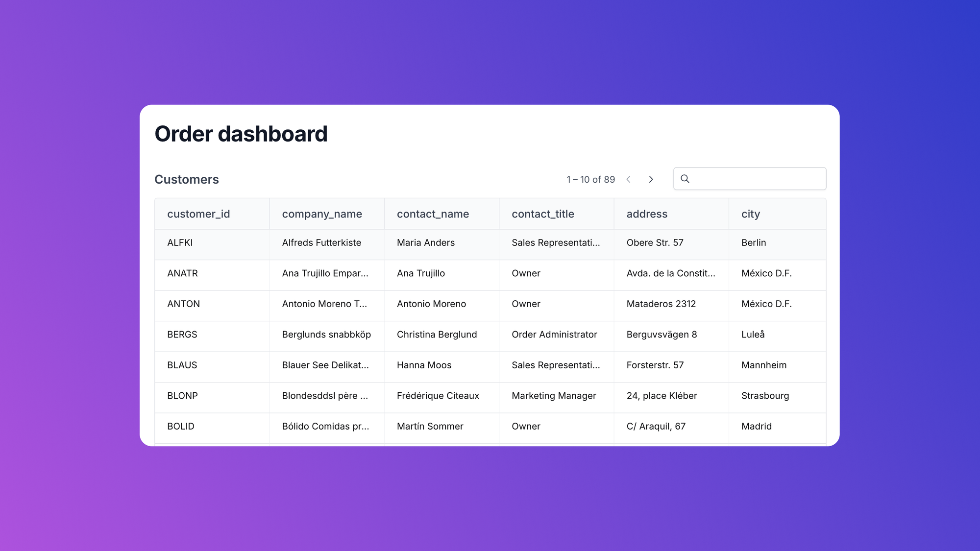980x551 pixels.
Task: Click the 1 – 10 of 89 page counter
Action: (x=590, y=180)
